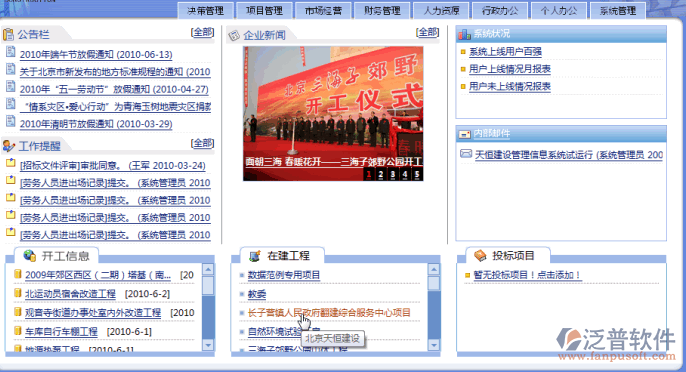Open 2010年端午节放假通知 announcement
Screen dimensions: 686x372
pos(96,55)
